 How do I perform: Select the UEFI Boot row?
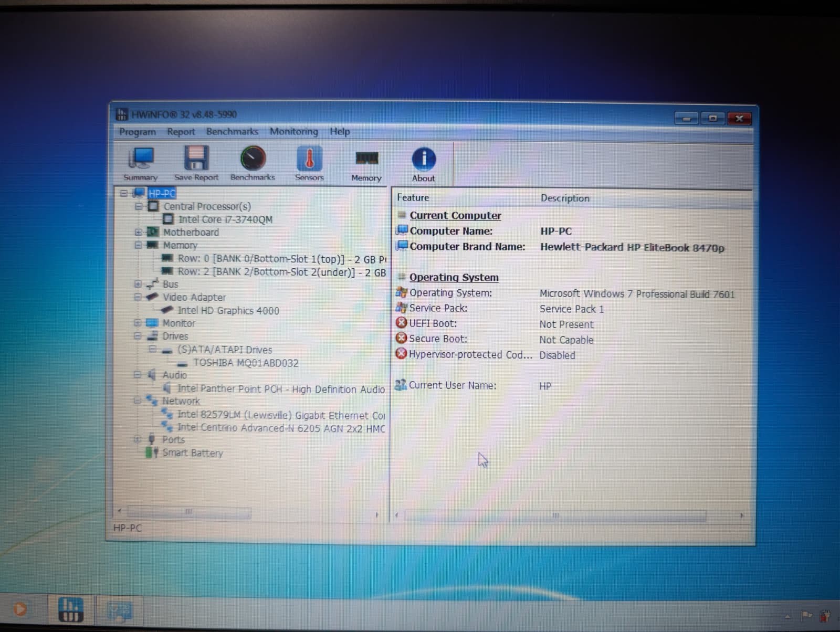[572, 324]
